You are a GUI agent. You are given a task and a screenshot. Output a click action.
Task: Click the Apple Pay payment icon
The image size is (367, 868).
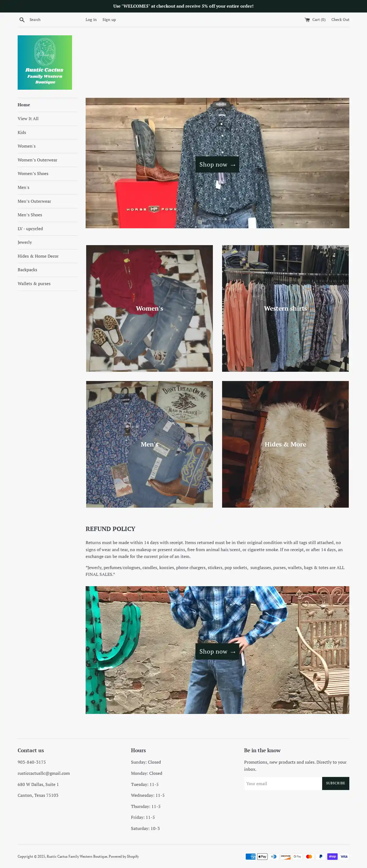click(262, 856)
